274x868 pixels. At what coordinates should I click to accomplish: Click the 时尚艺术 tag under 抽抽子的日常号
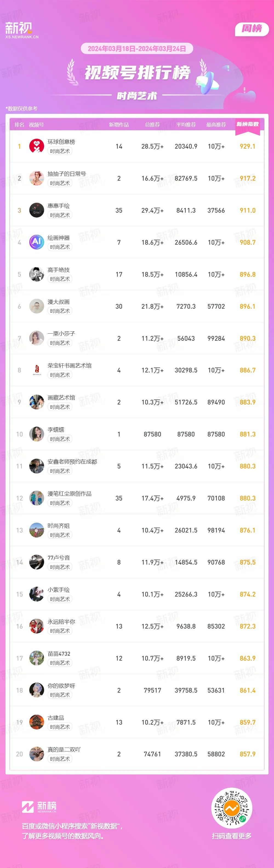[x=60, y=183]
